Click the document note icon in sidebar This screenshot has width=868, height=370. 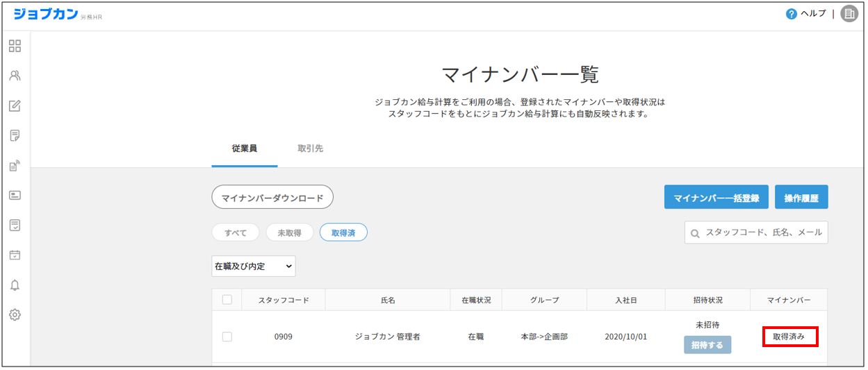[15, 136]
